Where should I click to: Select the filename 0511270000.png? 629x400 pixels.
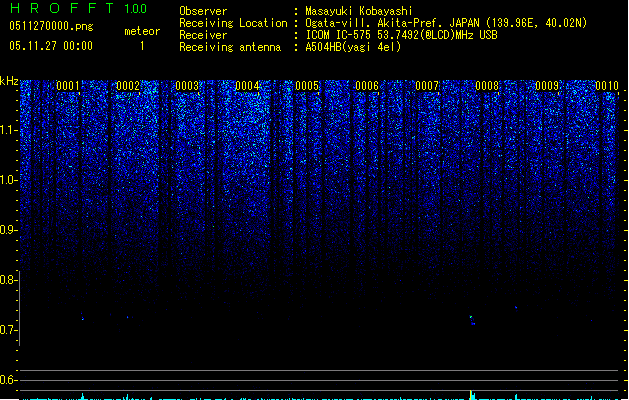[x=51, y=26]
